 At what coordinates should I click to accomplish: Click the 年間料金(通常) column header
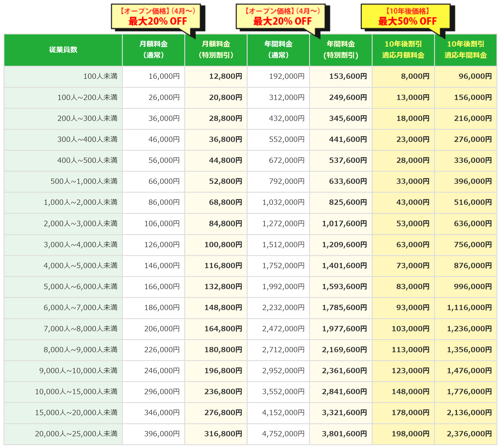(278, 50)
